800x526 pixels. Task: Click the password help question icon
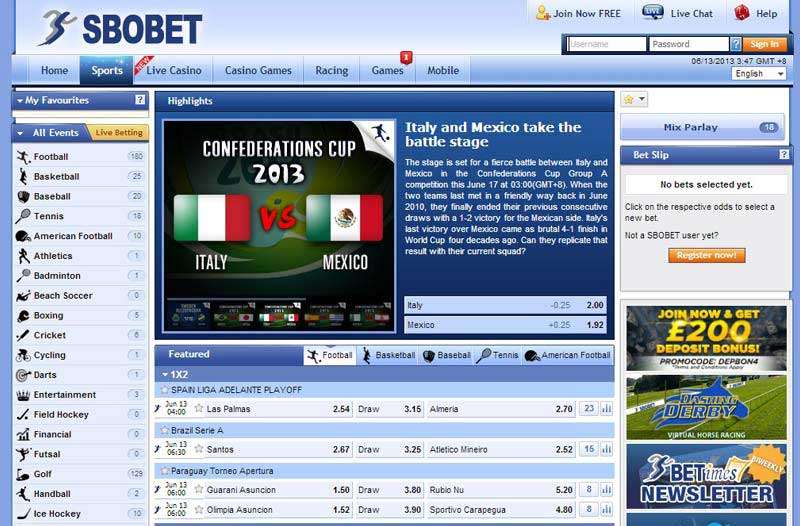735,44
